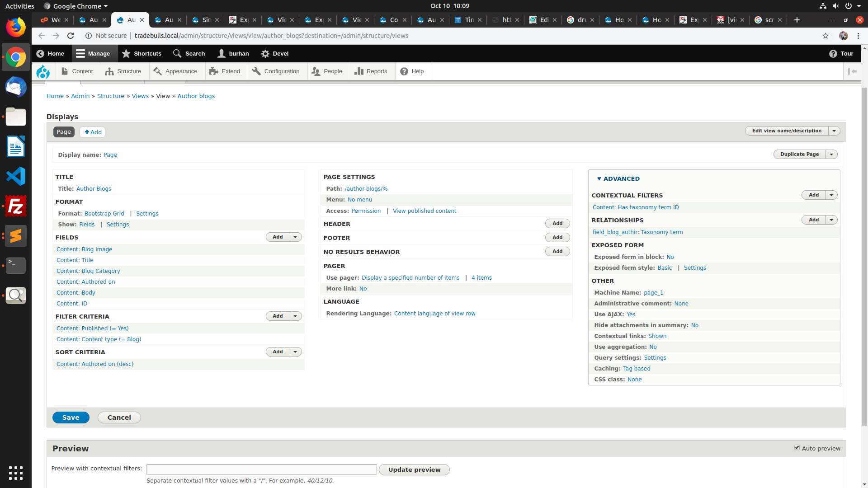Viewport: 868px width, 488px height.
Task: Open the Edit view name/description dropdown arrow
Action: tap(834, 131)
